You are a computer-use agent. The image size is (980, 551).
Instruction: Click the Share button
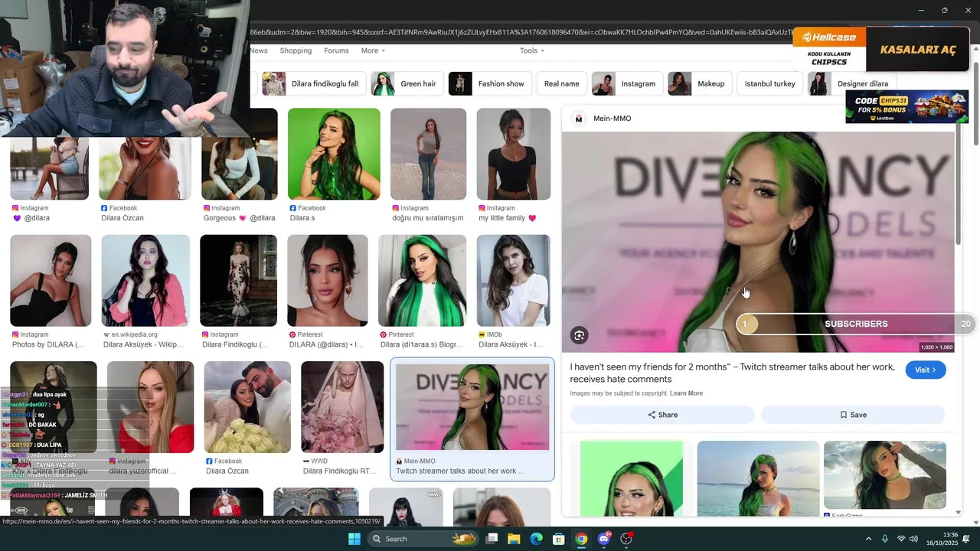(662, 415)
